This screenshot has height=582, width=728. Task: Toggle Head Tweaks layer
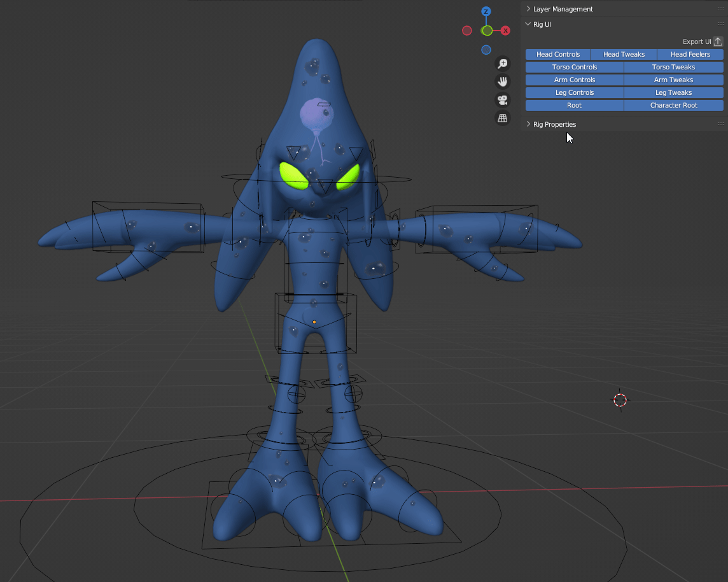click(x=624, y=54)
